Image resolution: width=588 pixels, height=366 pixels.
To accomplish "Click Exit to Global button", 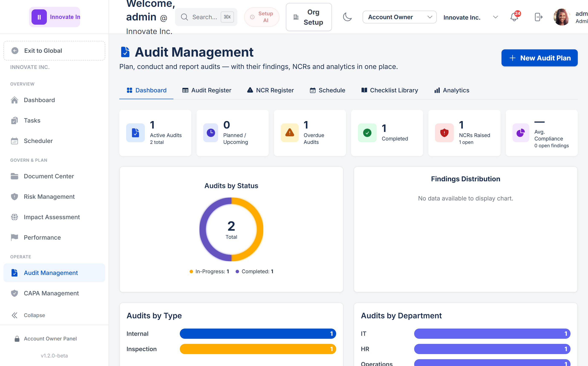I will (54, 51).
